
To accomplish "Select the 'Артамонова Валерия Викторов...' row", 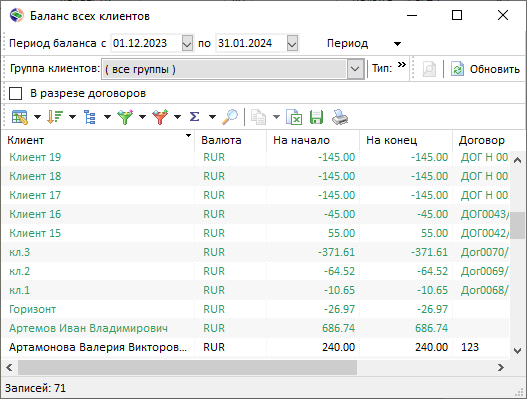I will coord(255,347).
